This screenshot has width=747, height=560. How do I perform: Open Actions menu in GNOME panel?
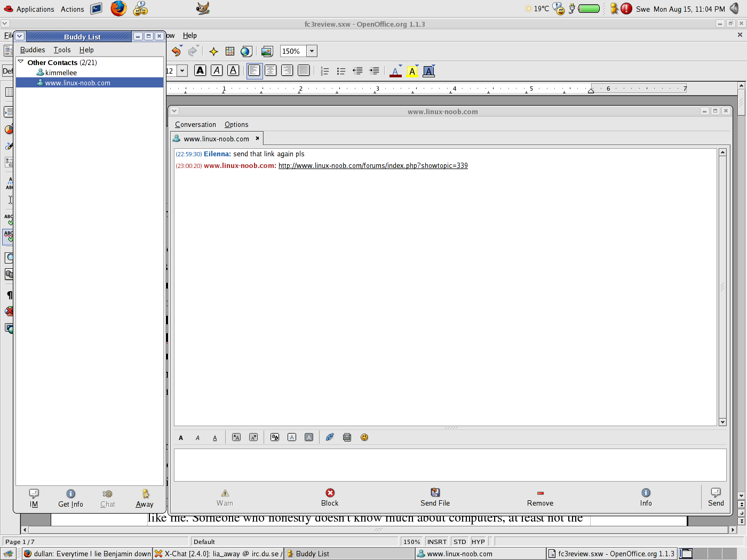pyautogui.click(x=72, y=9)
